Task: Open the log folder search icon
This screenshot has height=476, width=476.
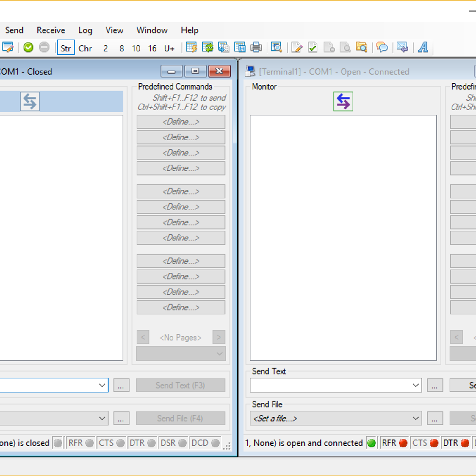Action: (x=361, y=48)
